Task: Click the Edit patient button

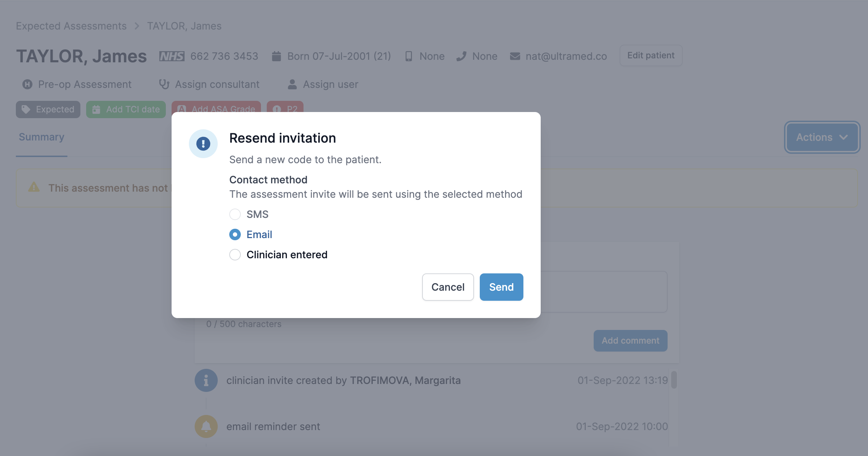Action: [651, 55]
